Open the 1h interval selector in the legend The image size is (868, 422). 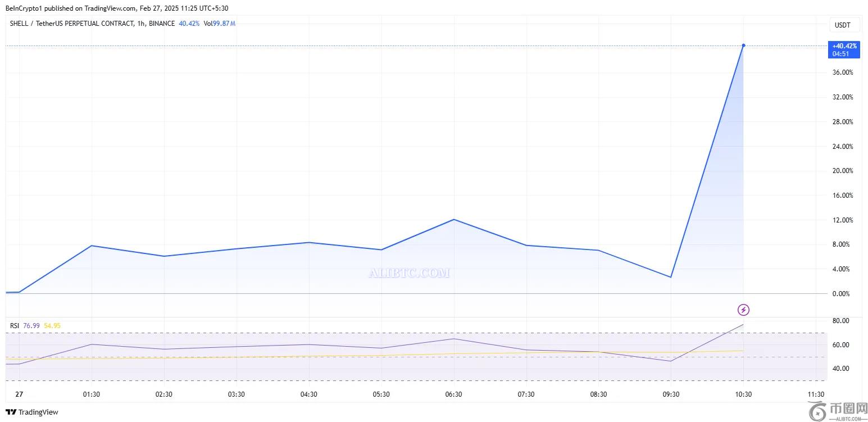coord(140,24)
